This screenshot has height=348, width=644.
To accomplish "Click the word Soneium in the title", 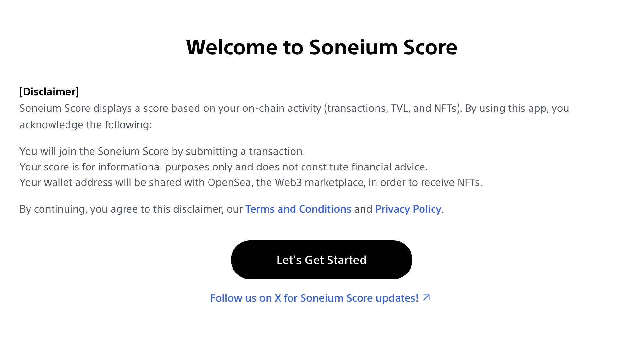I will click(x=353, y=47).
